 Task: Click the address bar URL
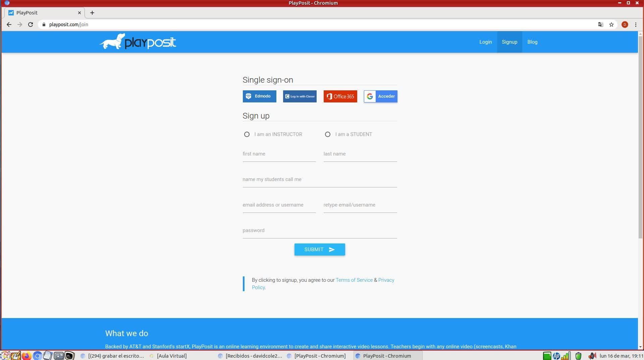point(69,25)
